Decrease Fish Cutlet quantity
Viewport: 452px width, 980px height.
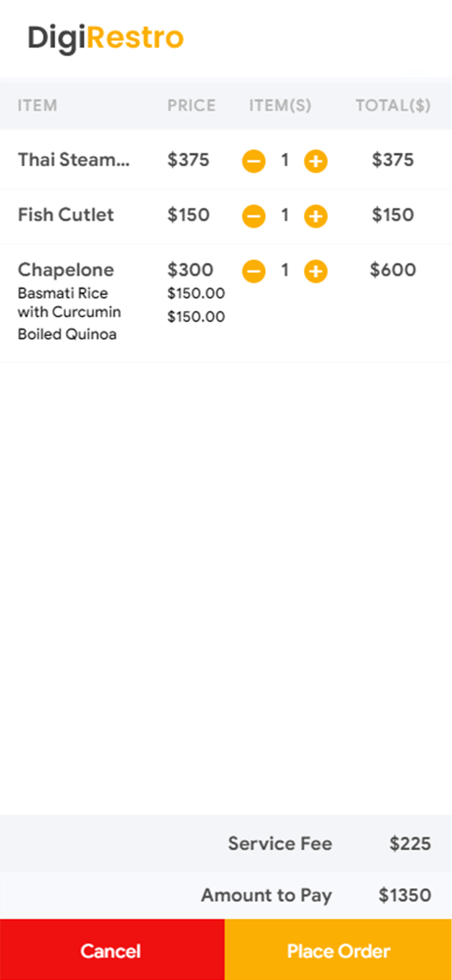click(x=254, y=216)
